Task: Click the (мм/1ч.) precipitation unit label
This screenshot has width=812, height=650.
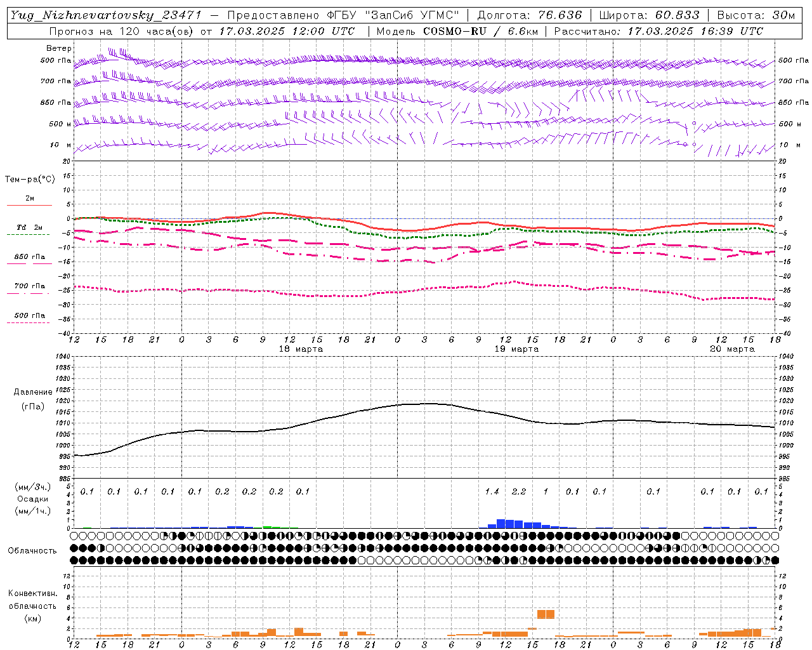Action: 33,511
